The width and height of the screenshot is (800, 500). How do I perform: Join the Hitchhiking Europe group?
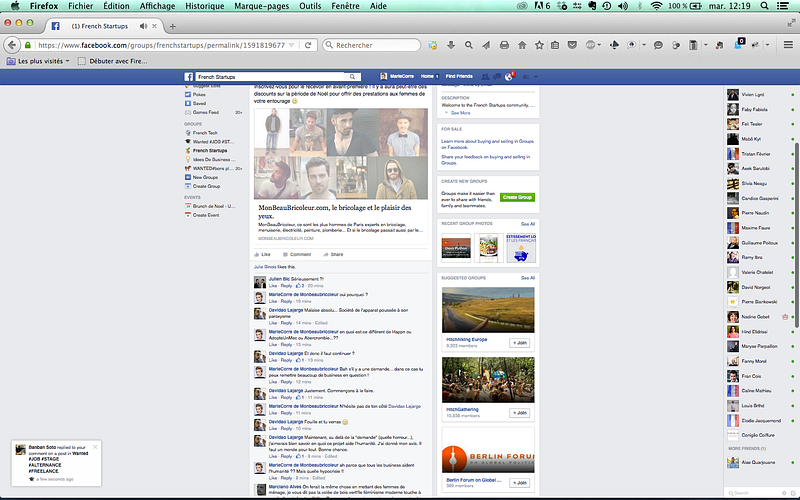coord(519,343)
